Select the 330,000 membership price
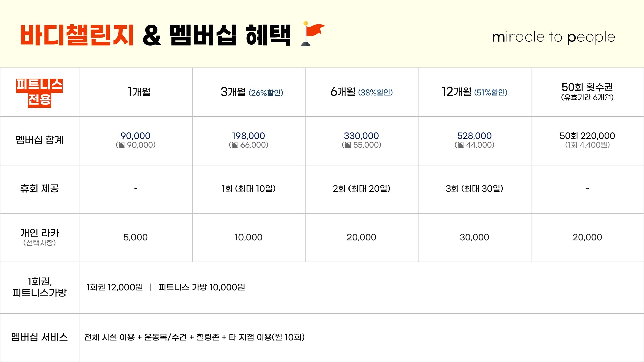Screen dimensions: 644x362 (x=361, y=136)
